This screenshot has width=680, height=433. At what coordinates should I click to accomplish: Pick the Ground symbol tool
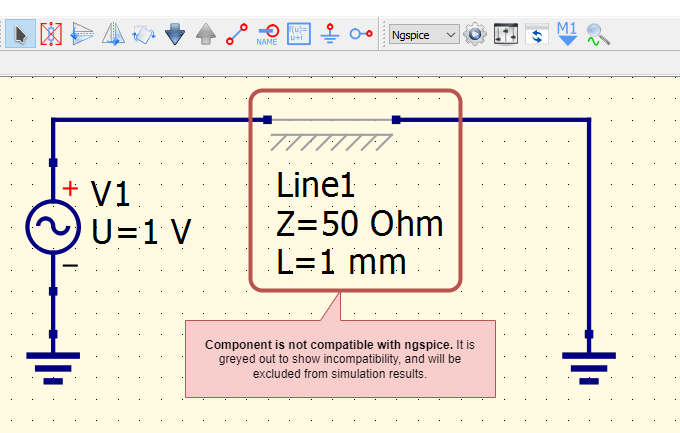(330, 34)
